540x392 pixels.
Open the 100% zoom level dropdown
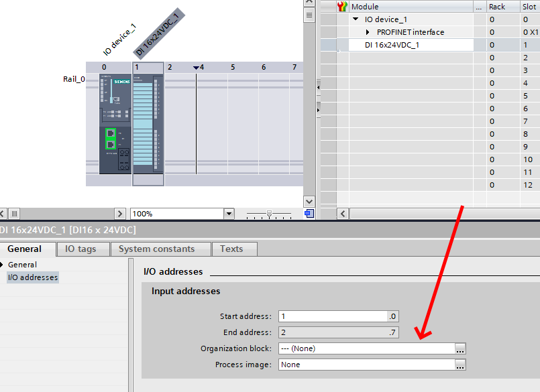point(229,214)
